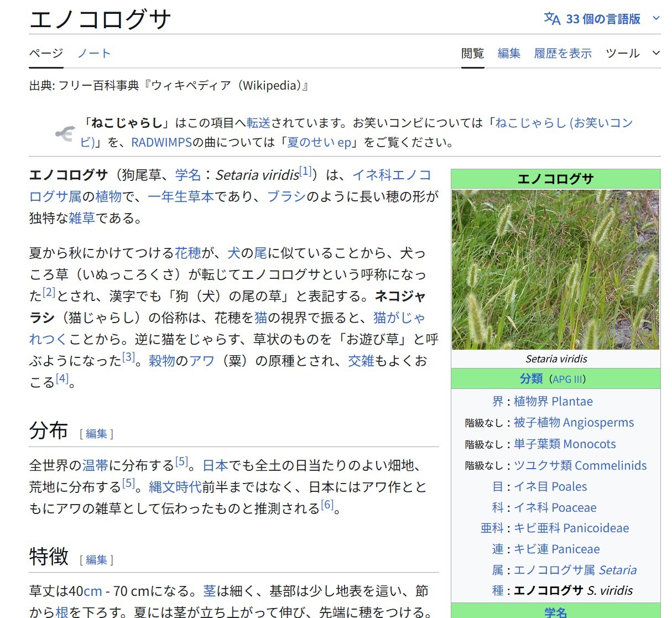Screen dimensions: 672x618
Task: Open 履歴を表示 history tab
Action: coord(562,53)
